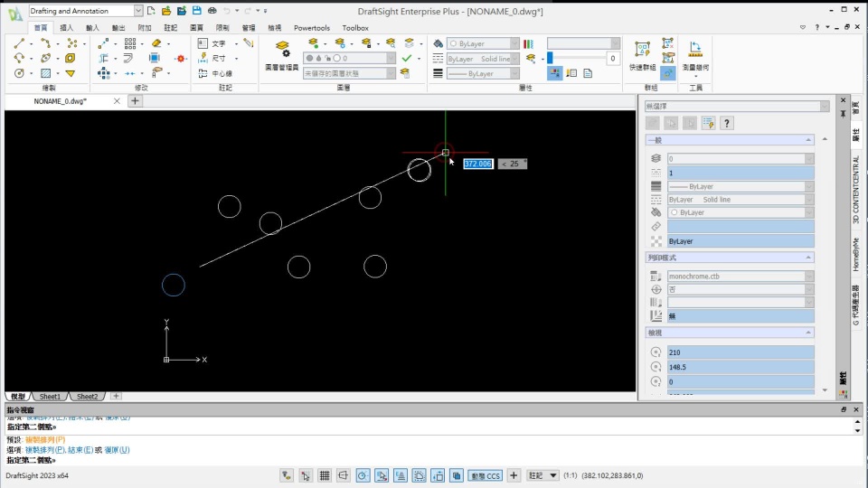Click the 複製排列(P) command option link

tap(45, 450)
